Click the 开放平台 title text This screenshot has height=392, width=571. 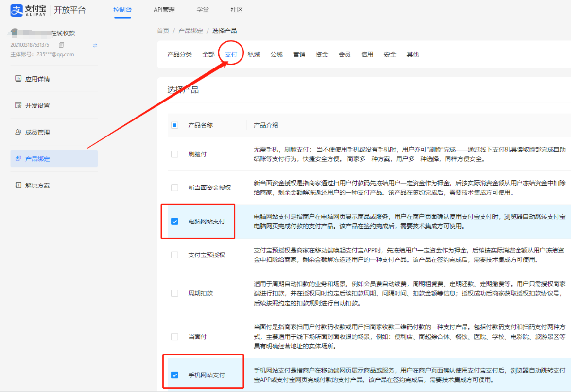coord(69,10)
